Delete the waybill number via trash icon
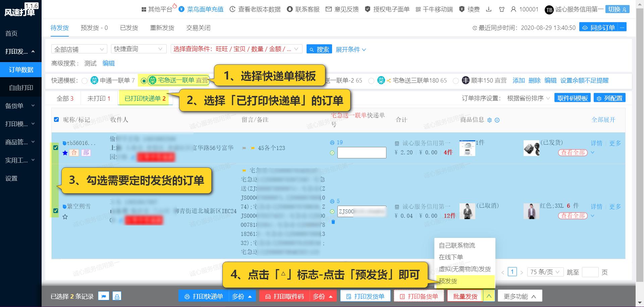The height and width of the screenshot is (307, 644). (x=332, y=222)
